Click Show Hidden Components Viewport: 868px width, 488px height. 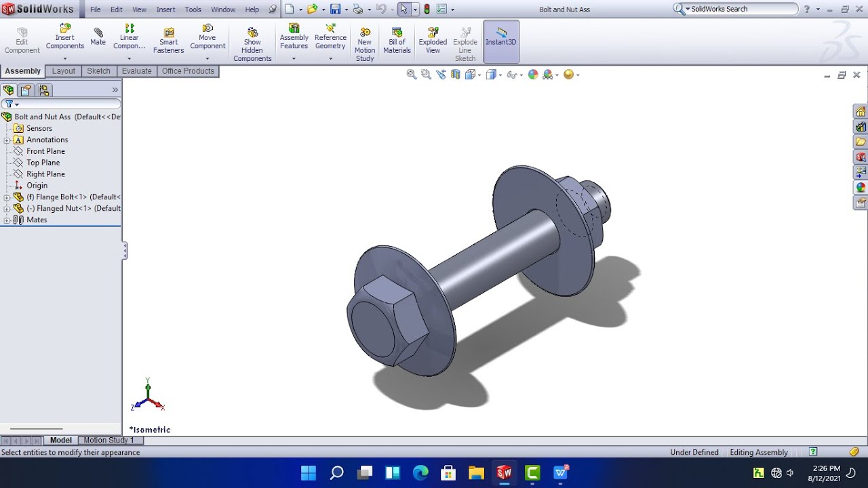coord(252,45)
